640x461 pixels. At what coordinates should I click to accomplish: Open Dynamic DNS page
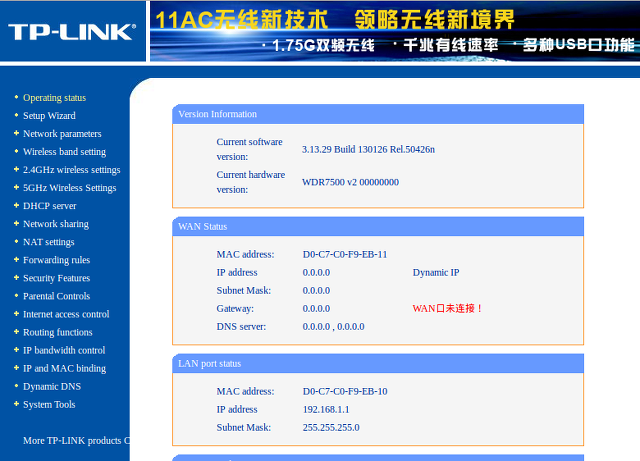[x=52, y=386]
